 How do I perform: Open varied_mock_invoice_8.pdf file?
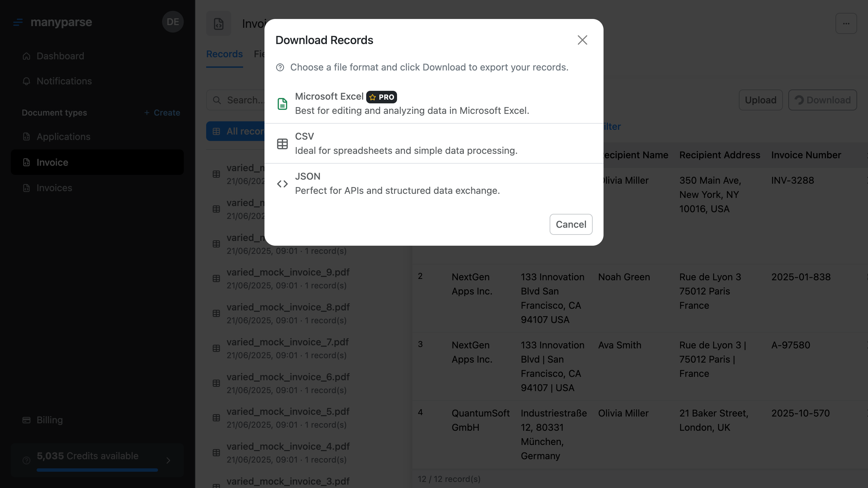click(x=288, y=313)
